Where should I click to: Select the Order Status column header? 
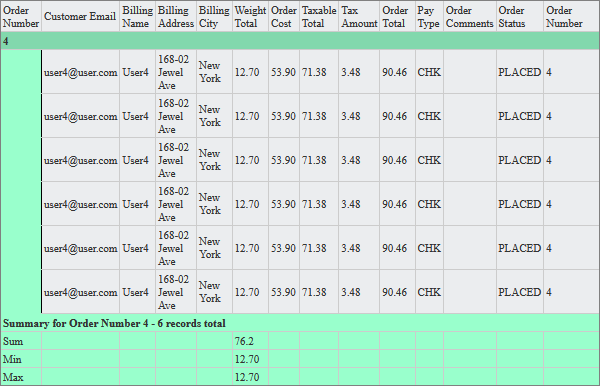click(520, 16)
